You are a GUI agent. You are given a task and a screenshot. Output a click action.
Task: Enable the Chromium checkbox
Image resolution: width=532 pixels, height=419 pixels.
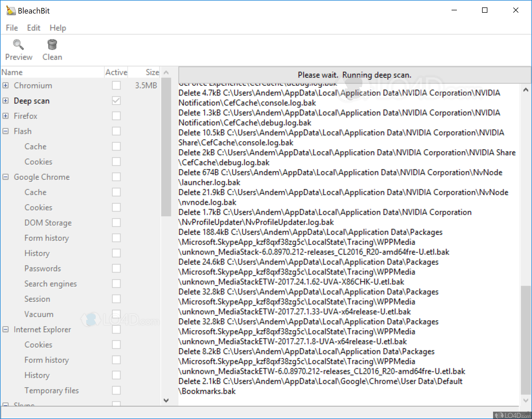pyautogui.click(x=116, y=85)
